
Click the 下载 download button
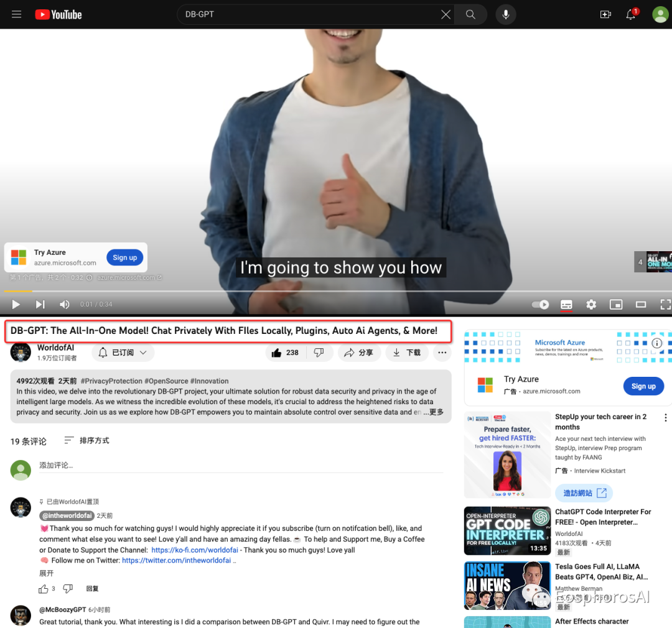tap(407, 353)
